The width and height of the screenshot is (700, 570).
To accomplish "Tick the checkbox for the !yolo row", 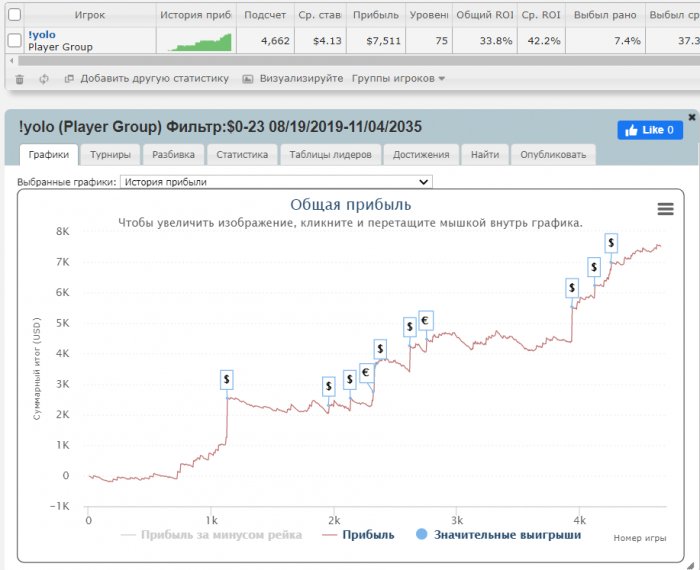I will click(x=15, y=41).
